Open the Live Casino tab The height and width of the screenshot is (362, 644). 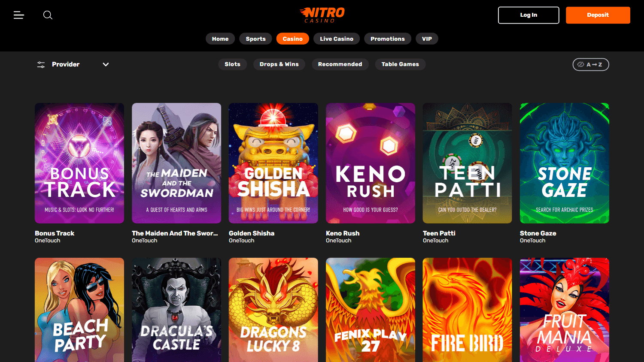pyautogui.click(x=337, y=39)
